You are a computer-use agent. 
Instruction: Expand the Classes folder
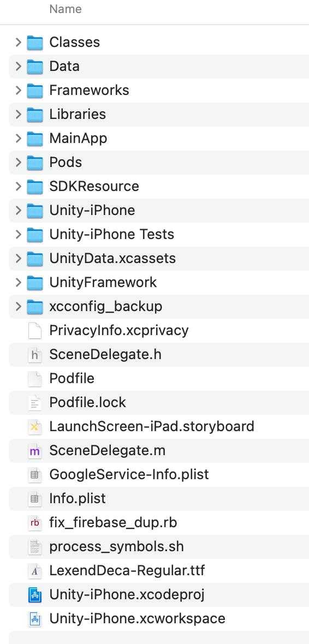[x=18, y=43]
